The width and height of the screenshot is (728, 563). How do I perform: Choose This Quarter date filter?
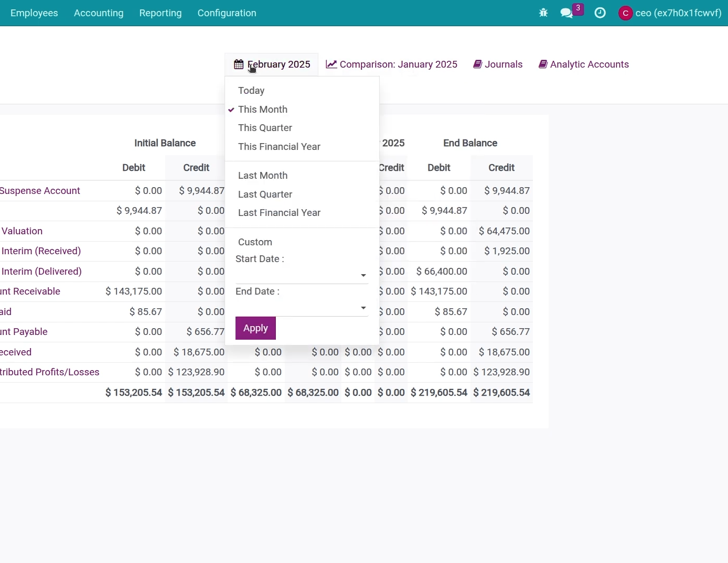click(x=265, y=128)
